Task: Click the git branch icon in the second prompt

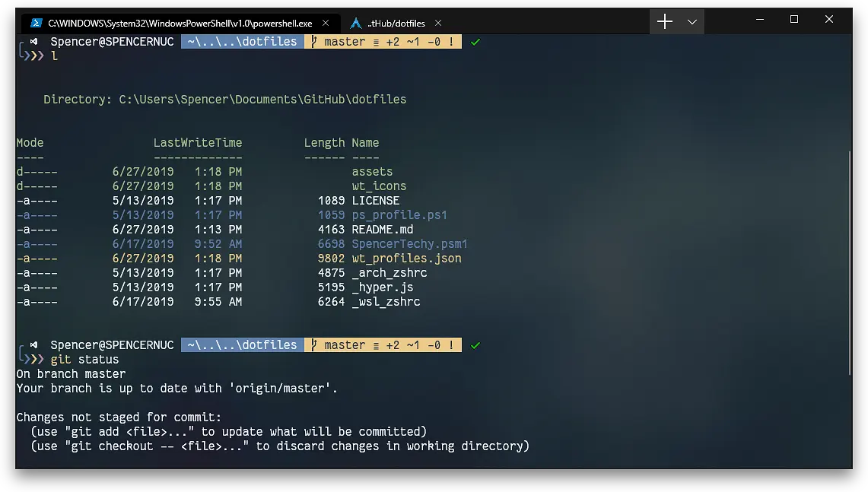Action: (314, 344)
